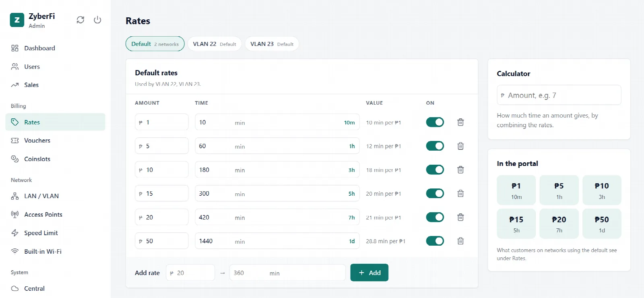Image resolution: width=644 pixels, height=298 pixels.
Task: Click the Add button for a new rate
Action: [x=369, y=273]
